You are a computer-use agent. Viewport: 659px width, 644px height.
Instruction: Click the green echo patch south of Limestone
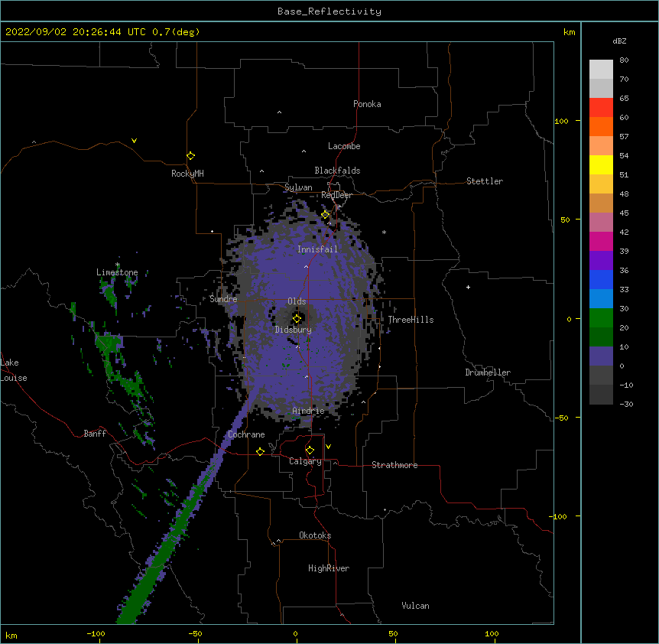[x=110, y=294]
